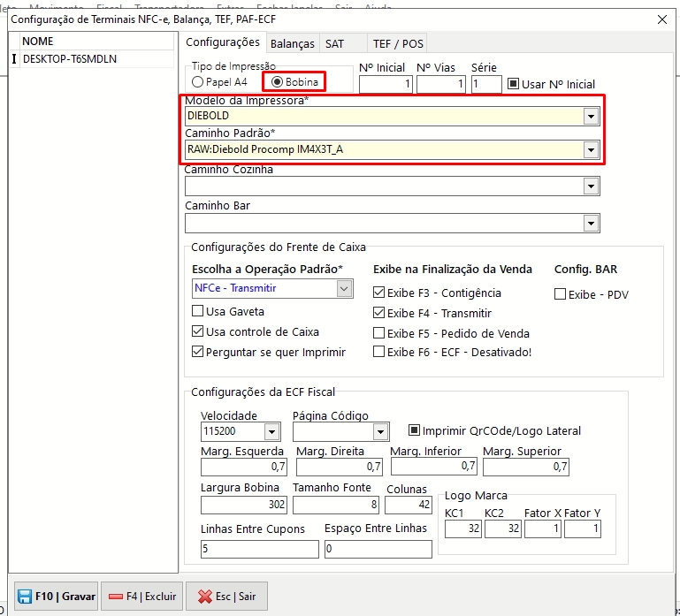Enable Exibe - PDV under Config. BAR
This screenshot has height=616, width=680.
point(560,294)
